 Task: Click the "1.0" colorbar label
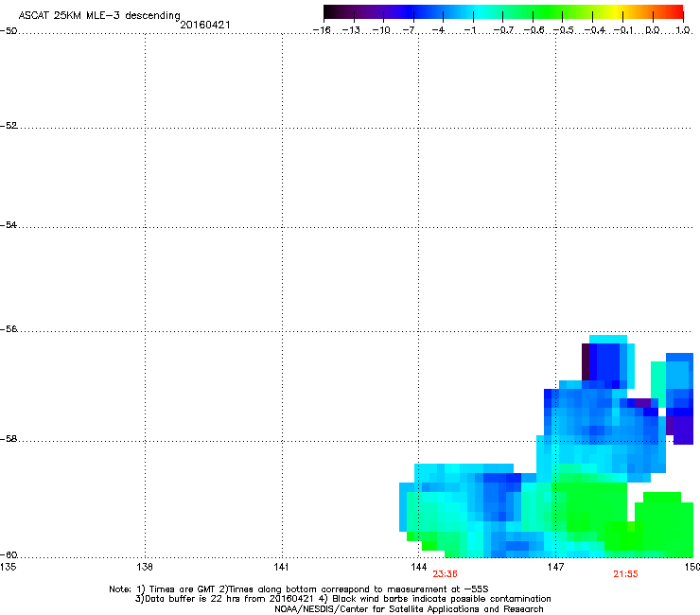point(683,30)
